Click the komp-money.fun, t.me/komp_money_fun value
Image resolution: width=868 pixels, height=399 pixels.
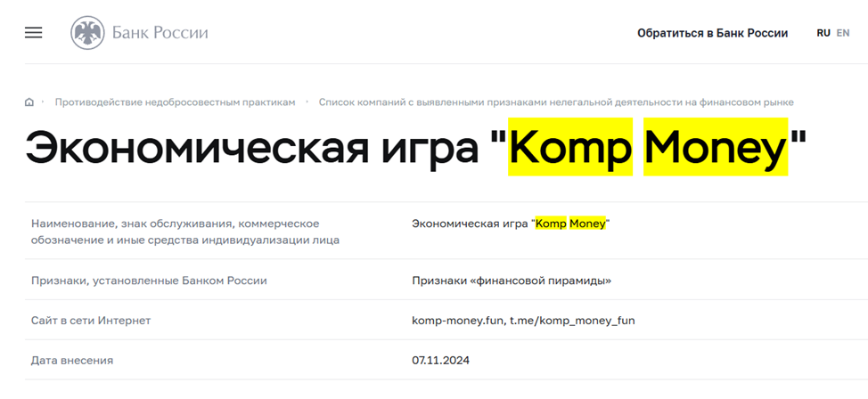(523, 321)
